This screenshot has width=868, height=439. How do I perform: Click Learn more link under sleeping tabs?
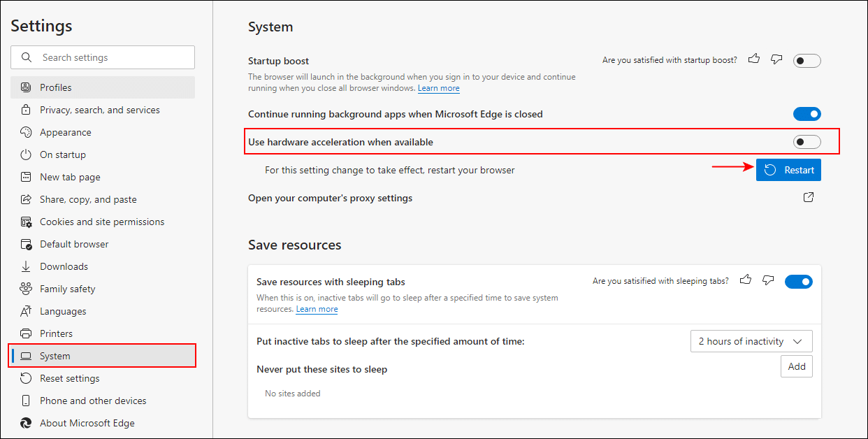[x=317, y=309]
